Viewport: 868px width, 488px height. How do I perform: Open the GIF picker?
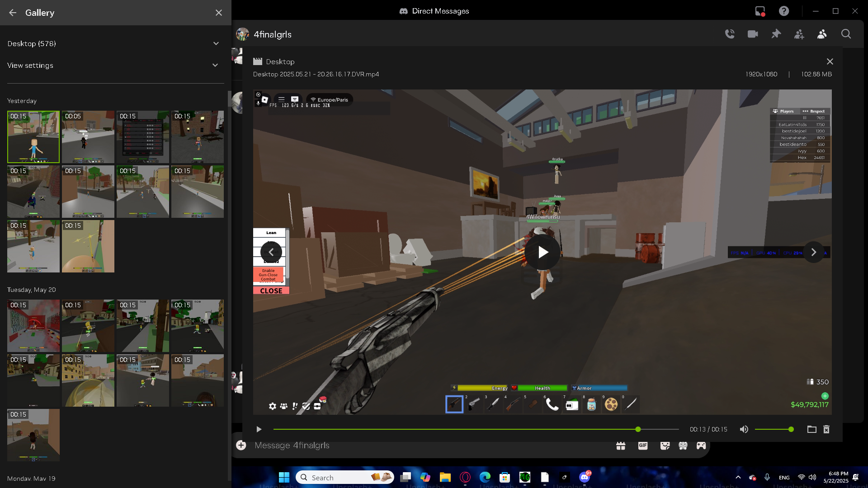click(x=642, y=446)
